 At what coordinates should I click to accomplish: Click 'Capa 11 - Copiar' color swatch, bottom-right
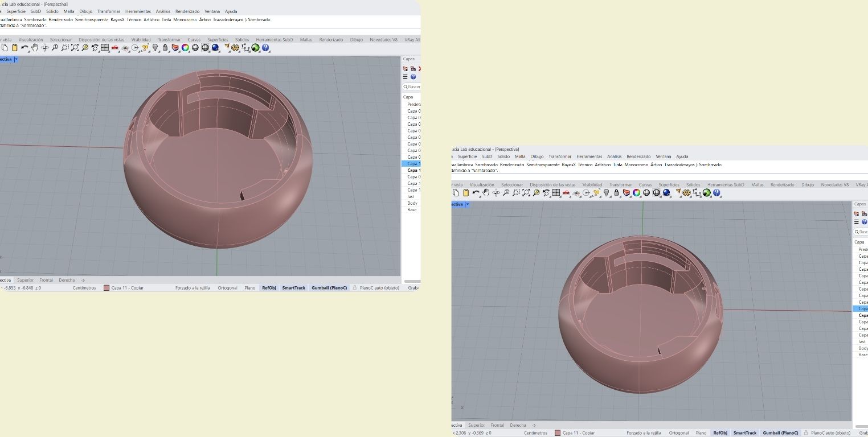[x=558, y=433]
